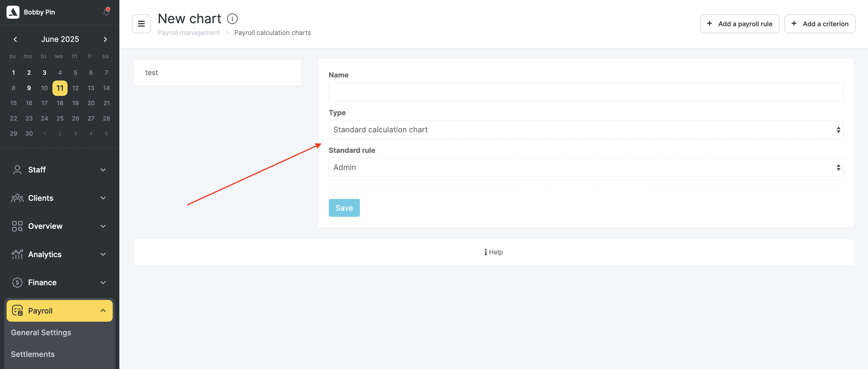Follow the Payroll calculation charts breadcrumb
The image size is (868, 369).
[272, 33]
